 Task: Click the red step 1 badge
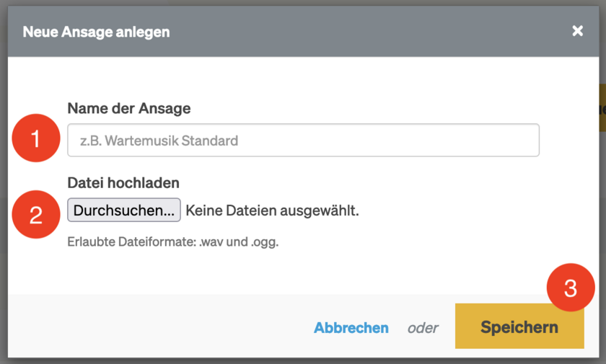click(36, 137)
